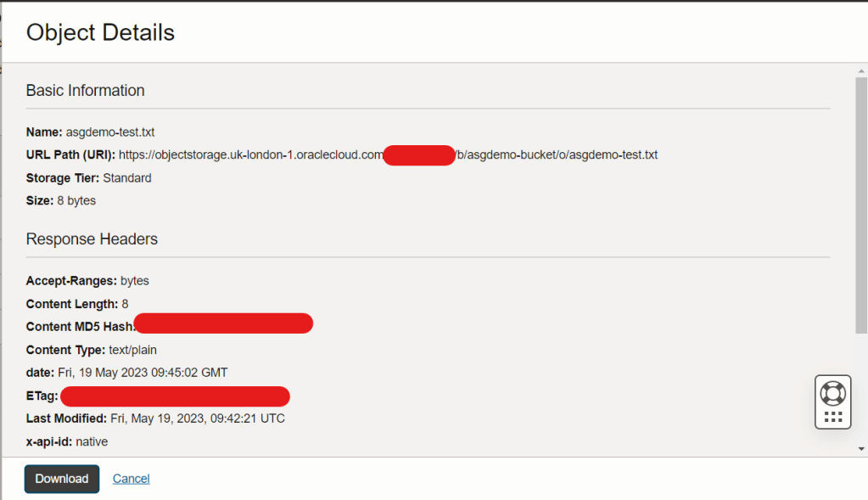Click the objectstorage URL path text
Image resolution: width=868 pixels, height=500 pixels.
388,155
